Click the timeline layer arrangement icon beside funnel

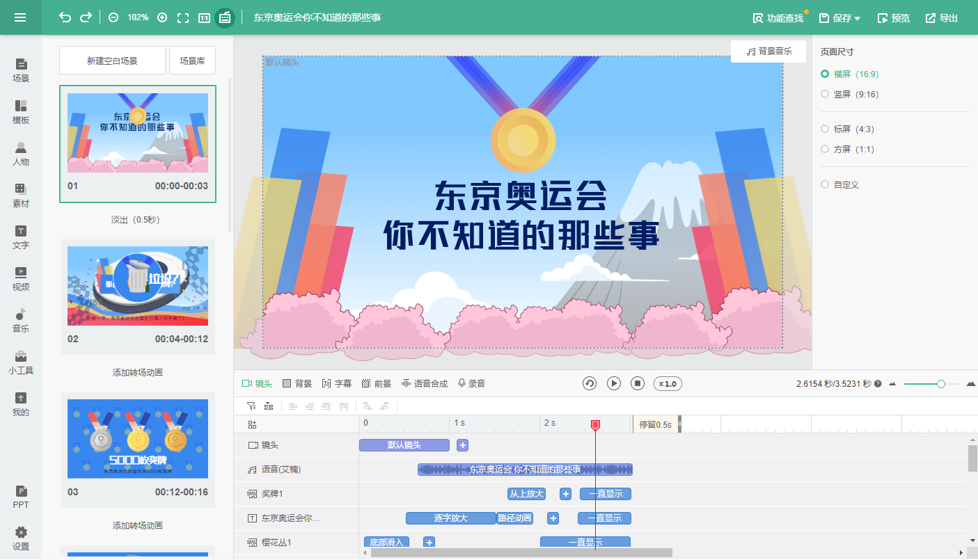pyautogui.click(x=269, y=406)
